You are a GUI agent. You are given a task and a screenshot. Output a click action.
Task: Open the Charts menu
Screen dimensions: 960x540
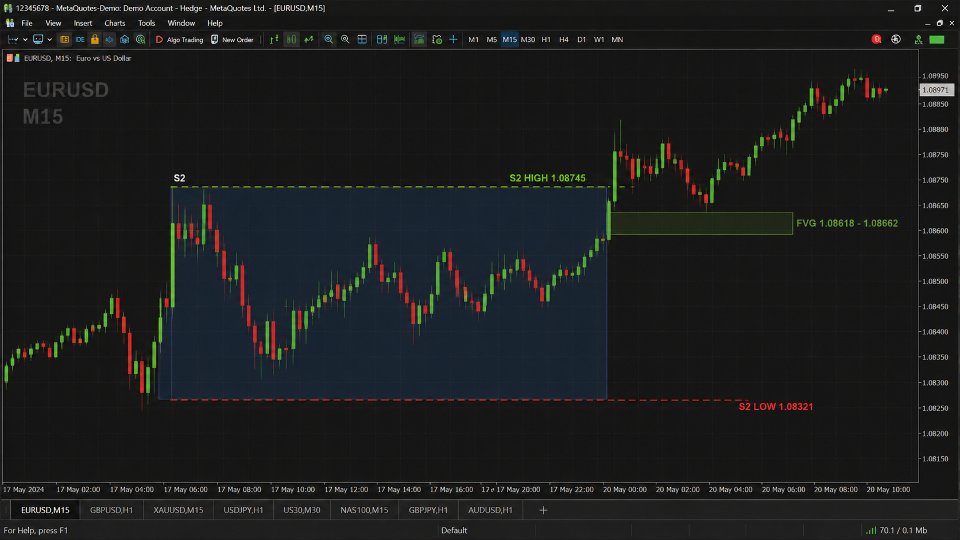(114, 23)
